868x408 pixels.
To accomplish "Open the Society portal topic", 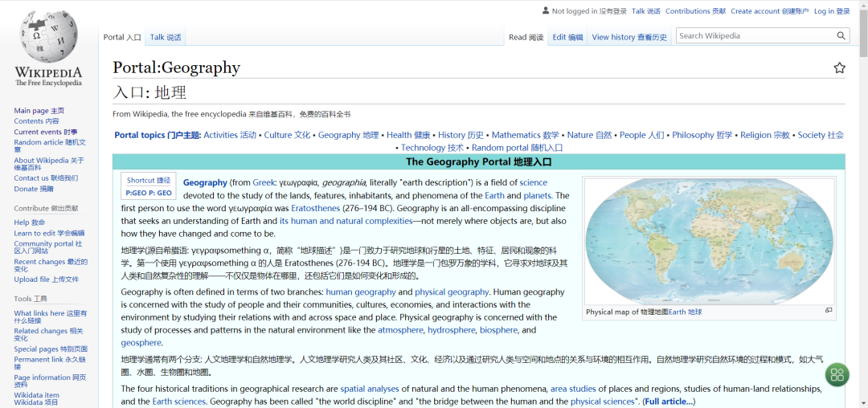I will tap(821, 135).
